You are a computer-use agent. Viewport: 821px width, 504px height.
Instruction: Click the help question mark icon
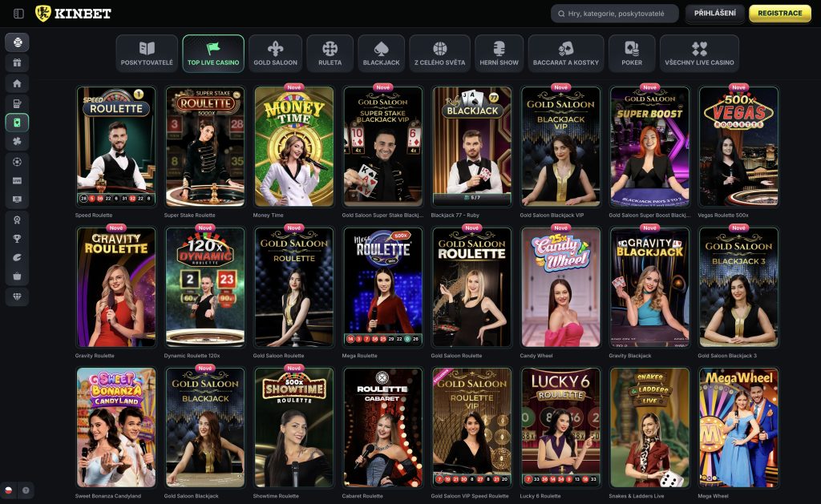pyautogui.click(x=26, y=490)
